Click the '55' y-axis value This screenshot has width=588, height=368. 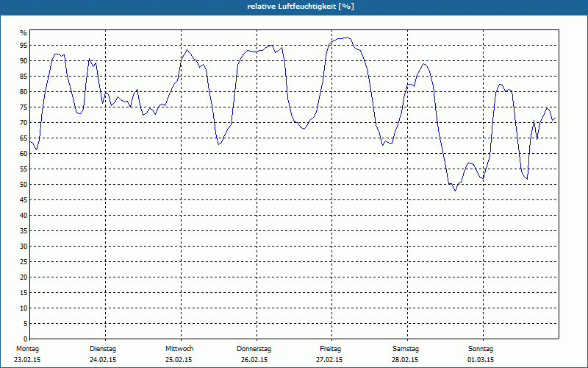pos(24,169)
